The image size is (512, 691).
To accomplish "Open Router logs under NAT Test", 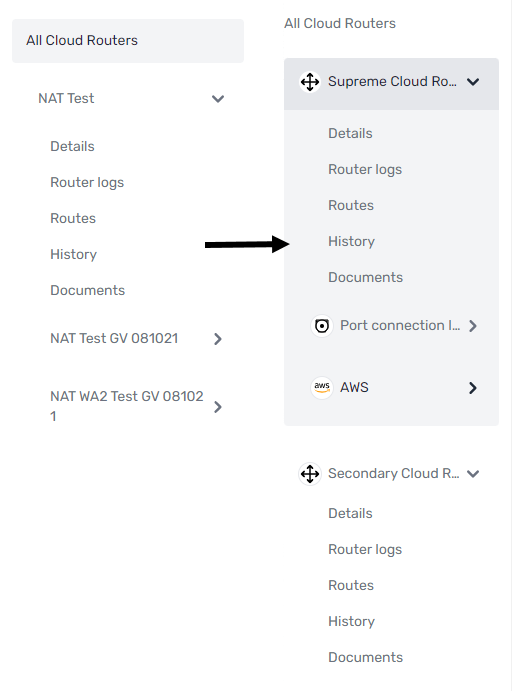I will (87, 182).
